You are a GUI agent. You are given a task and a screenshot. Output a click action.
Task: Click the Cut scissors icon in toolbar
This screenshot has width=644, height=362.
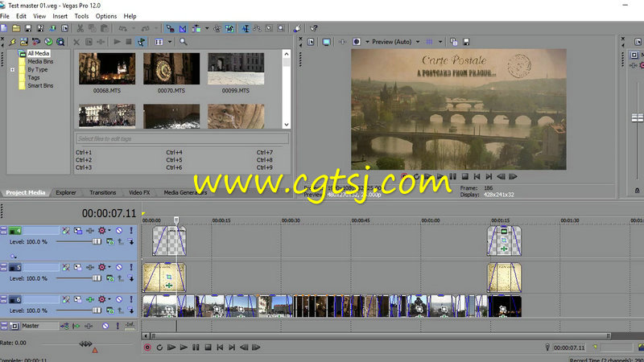point(80,28)
